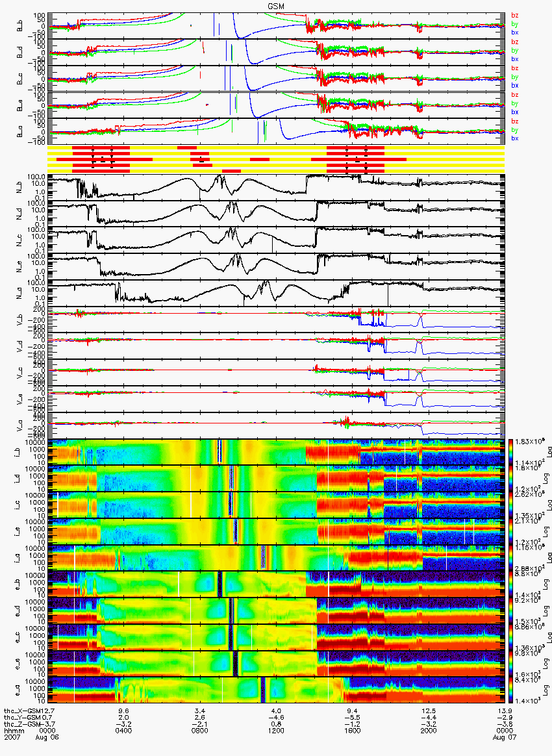The image size is (552, 756).
Task: Click the N_d density panel label
Action: click(x=20, y=214)
